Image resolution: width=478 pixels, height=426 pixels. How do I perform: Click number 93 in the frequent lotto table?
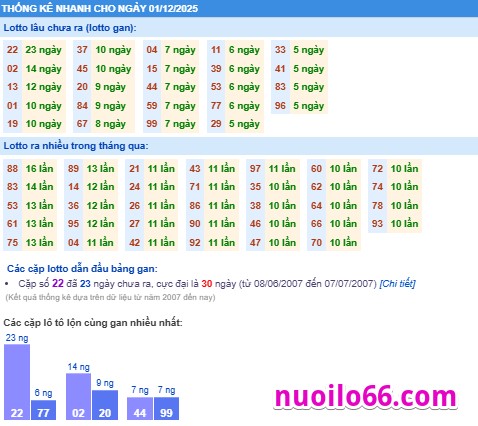[377, 224]
